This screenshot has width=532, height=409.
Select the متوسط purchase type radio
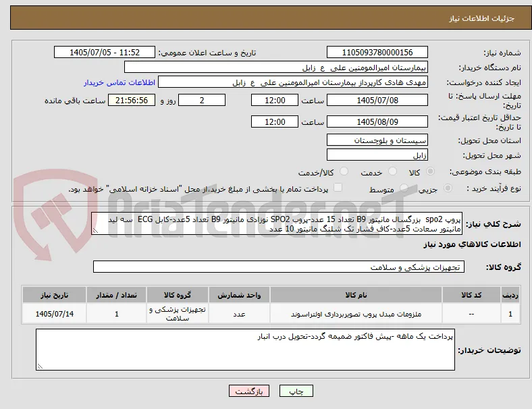point(404,188)
